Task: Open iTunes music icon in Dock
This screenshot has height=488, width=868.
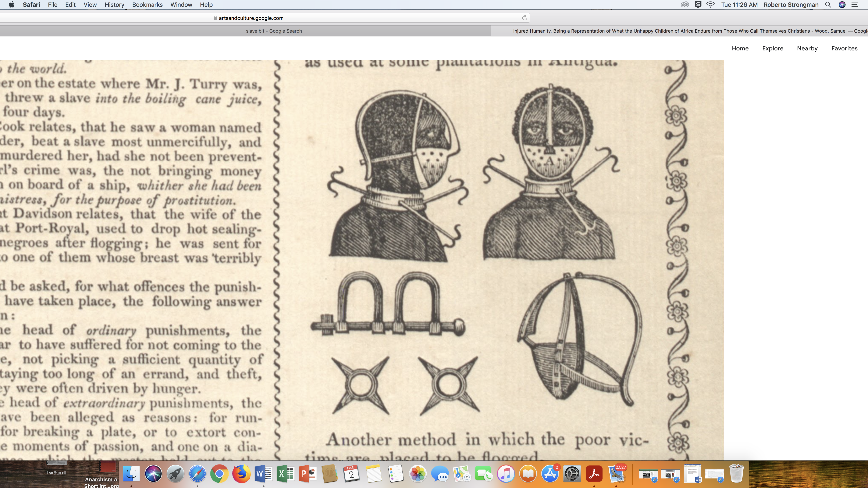Action: point(506,474)
